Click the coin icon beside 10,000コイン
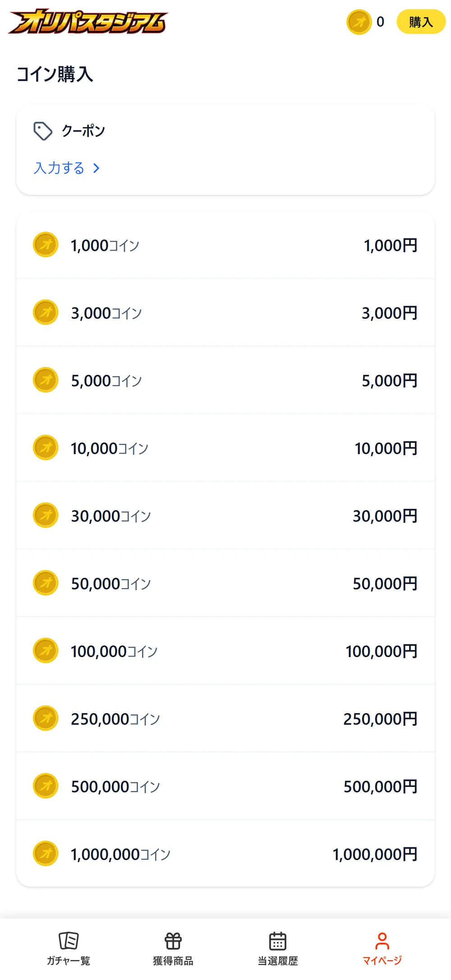 tap(46, 447)
